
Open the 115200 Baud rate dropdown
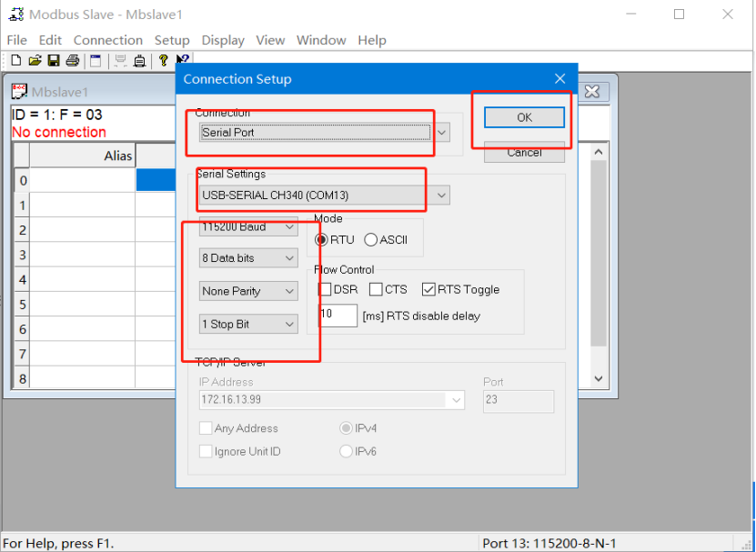pyautogui.click(x=249, y=226)
